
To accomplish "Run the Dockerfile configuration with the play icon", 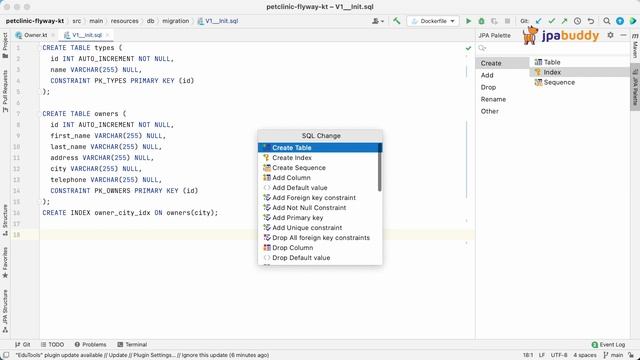I will point(469,21).
